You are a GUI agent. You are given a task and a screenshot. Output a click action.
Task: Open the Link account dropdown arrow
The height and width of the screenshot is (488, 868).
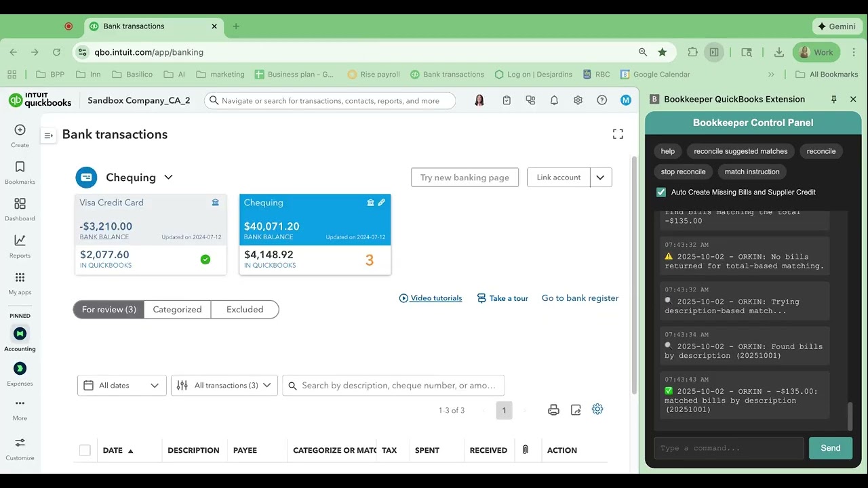[x=601, y=178]
